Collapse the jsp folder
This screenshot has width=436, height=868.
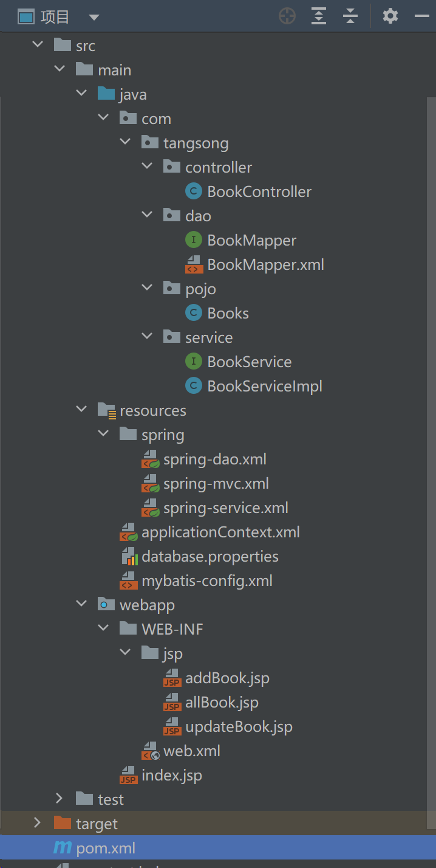pos(125,653)
